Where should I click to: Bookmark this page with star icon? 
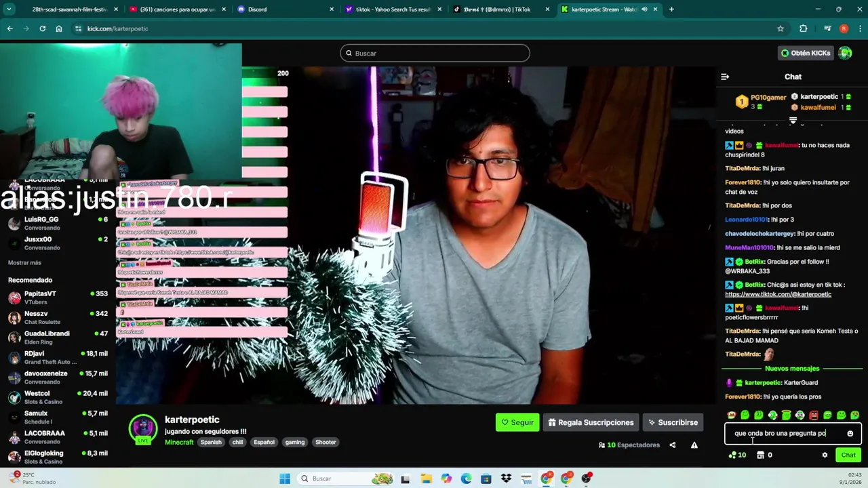[781, 28]
